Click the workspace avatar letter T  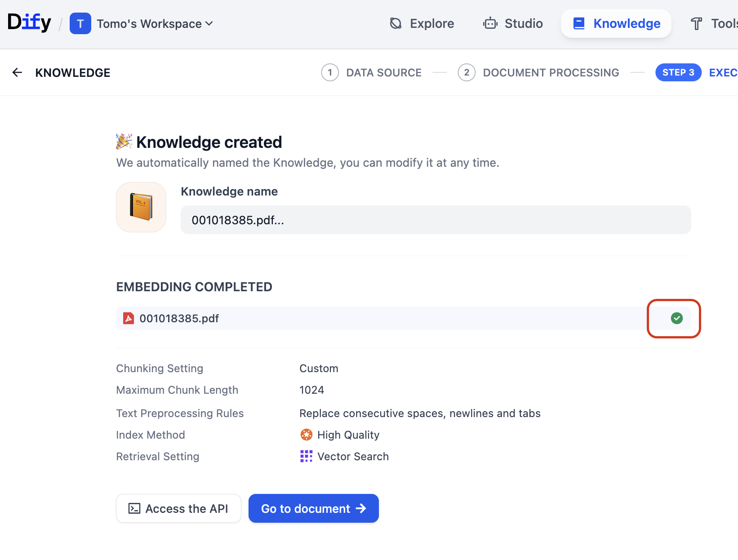click(80, 23)
